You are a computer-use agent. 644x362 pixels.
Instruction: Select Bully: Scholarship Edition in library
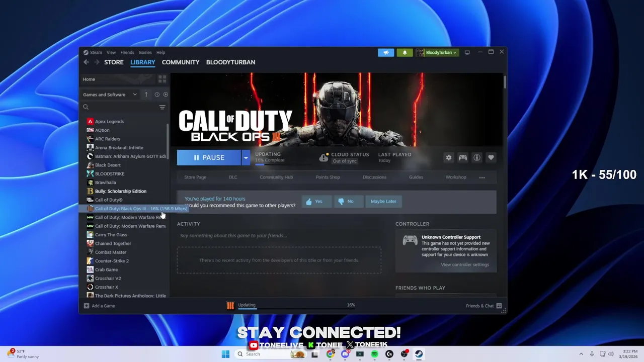121,192
